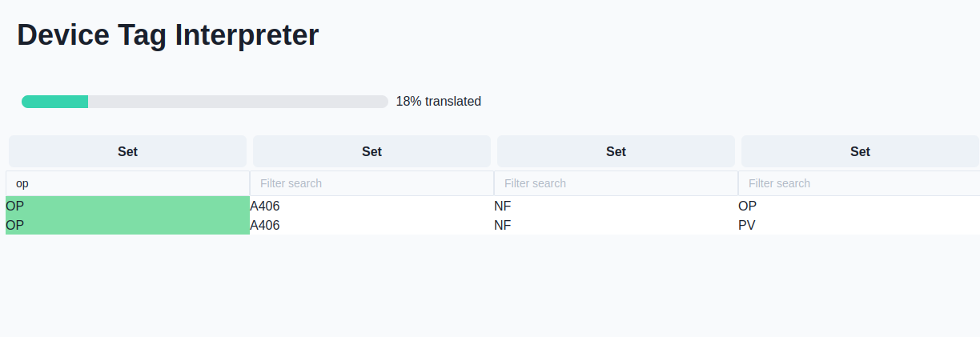
Task: Focus the fourth column Filter search field
Action: coord(859,183)
